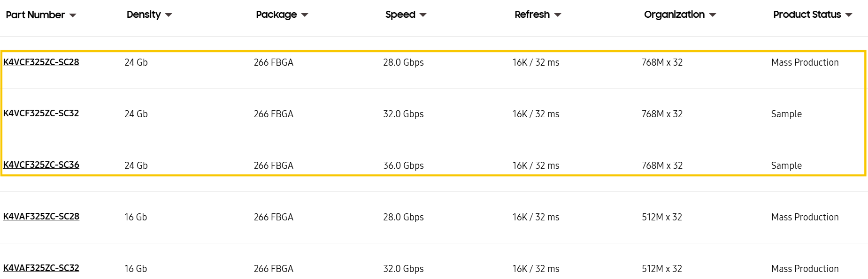Open the Part Number filter dropdown
The width and height of the screenshot is (868, 279).
pos(73,15)
